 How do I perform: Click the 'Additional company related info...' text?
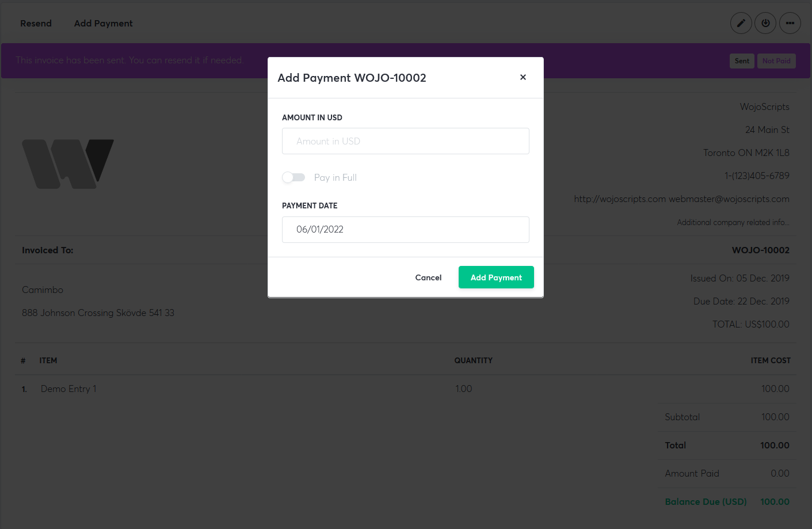click(x=733, y=222)
